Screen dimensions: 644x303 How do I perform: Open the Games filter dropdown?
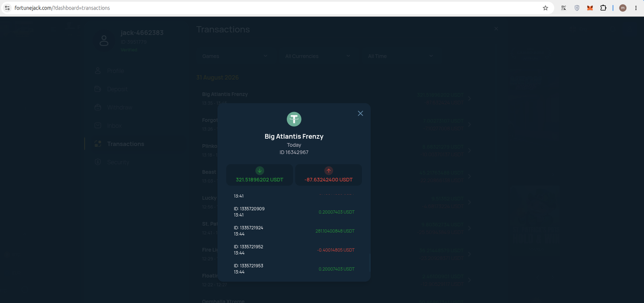coord(235,56)
